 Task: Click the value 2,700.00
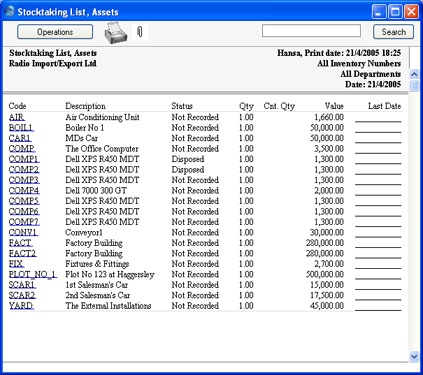[x=329, y=264]
